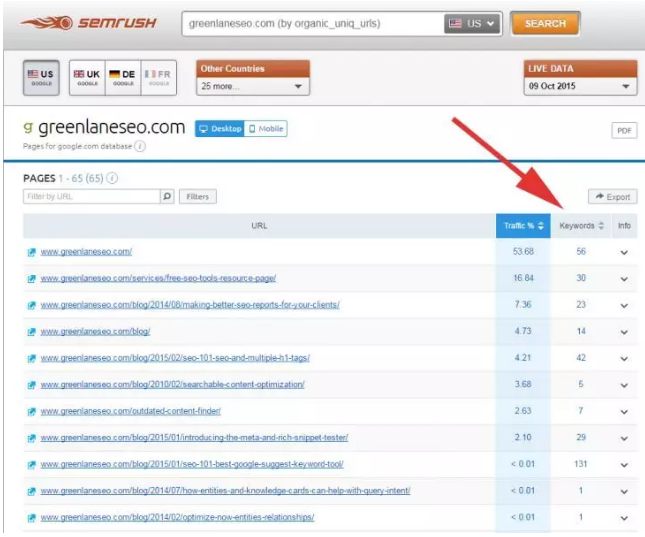Click the info icon next to Pages count
The image size is (645, 537).
pos(112,178)
